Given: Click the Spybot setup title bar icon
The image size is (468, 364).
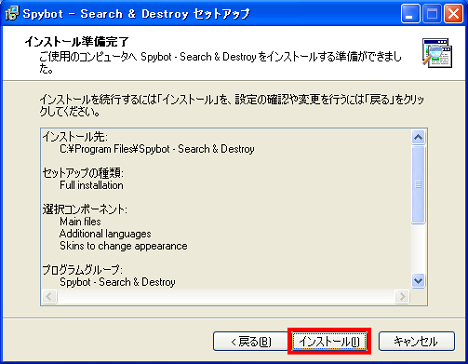Looking at the screenshot, I should pos(12,14).
